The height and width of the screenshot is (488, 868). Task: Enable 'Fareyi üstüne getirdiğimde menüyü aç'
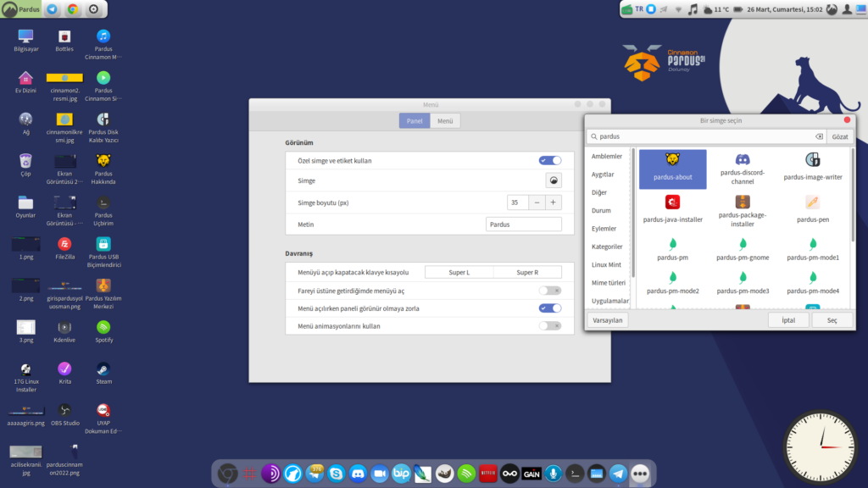pyautogui.click(x=549, y=291)
